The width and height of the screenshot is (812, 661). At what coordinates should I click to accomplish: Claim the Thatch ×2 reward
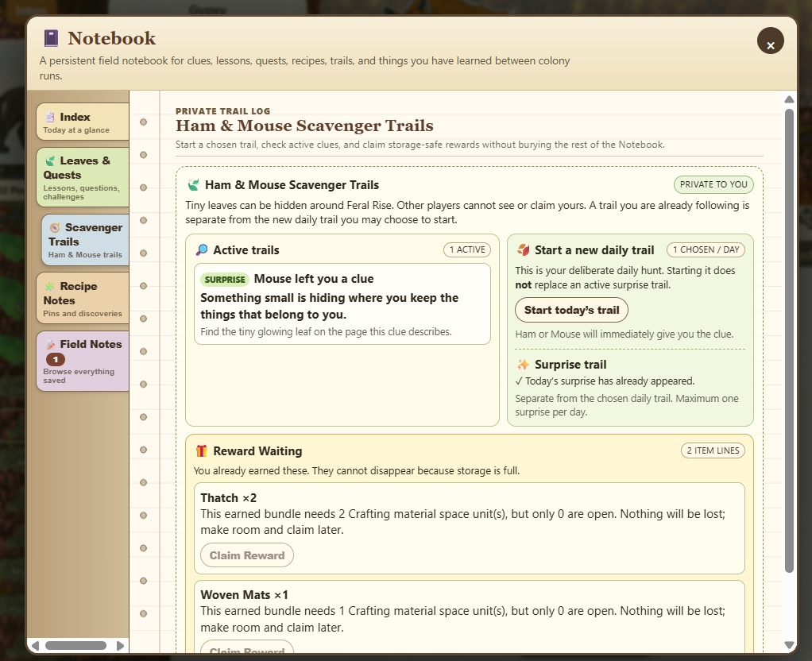point(247,555)
